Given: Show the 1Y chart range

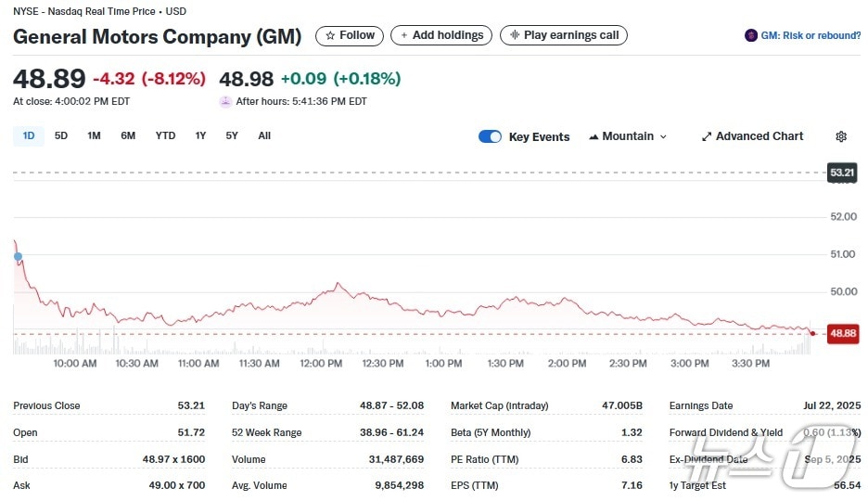Looking at the screenshot, I should tap(200, 136).
